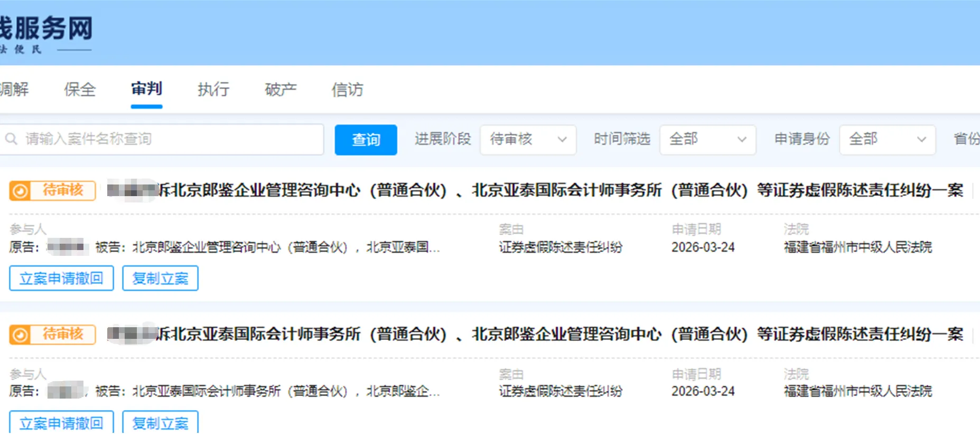
Task: Expand the 申请身份 dropdown
Action: pyautogui.click(x=887, y=140)
